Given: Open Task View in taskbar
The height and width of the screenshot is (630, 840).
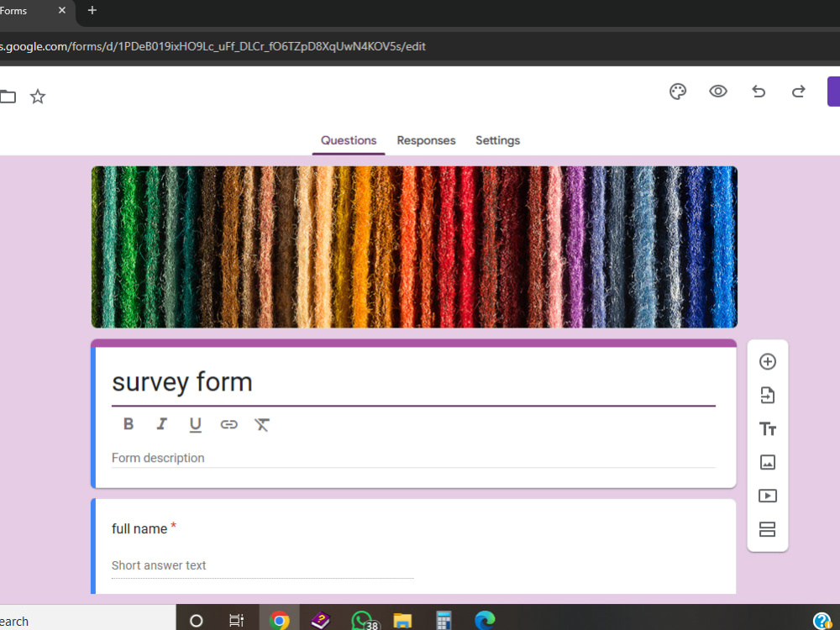Looking at the screenshot, I should click(x=236, y=621).
